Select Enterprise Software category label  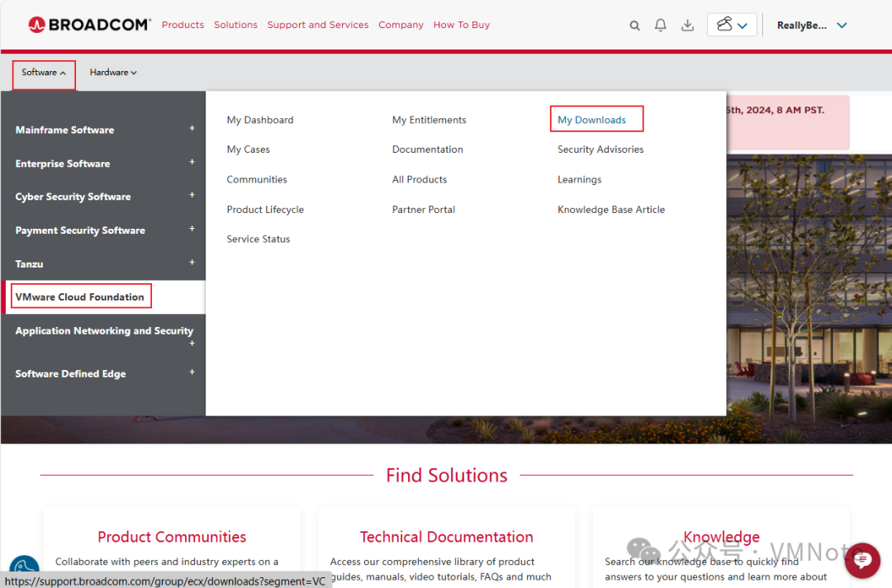click(x=63, y=164)
